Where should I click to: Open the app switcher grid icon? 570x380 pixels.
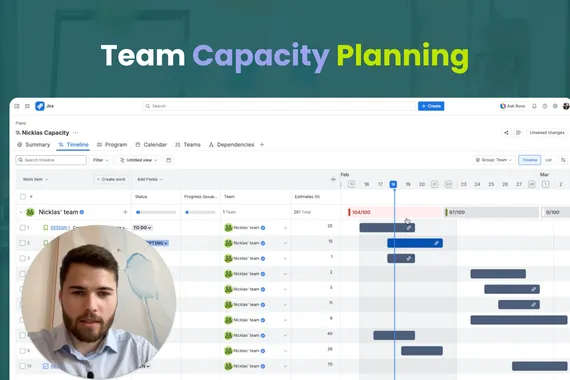coord(27,106)
